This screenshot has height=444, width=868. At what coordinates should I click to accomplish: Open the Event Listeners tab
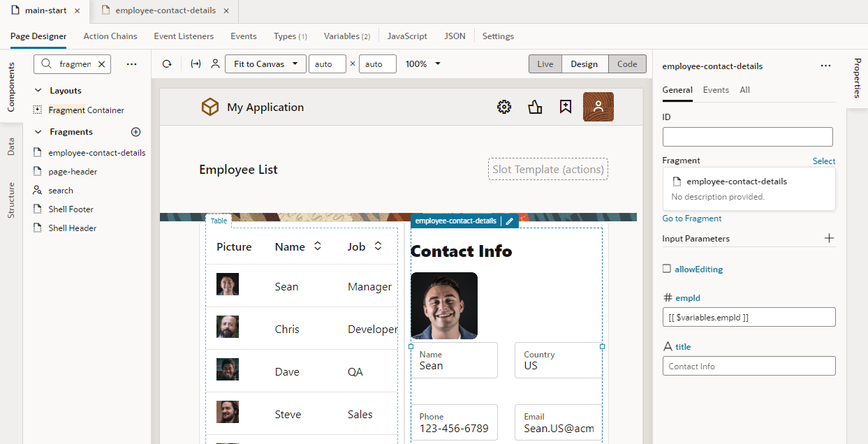click(184, 36)
